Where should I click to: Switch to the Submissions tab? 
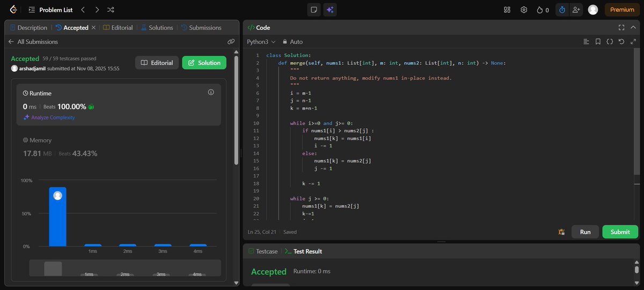(x=201, y=27)
